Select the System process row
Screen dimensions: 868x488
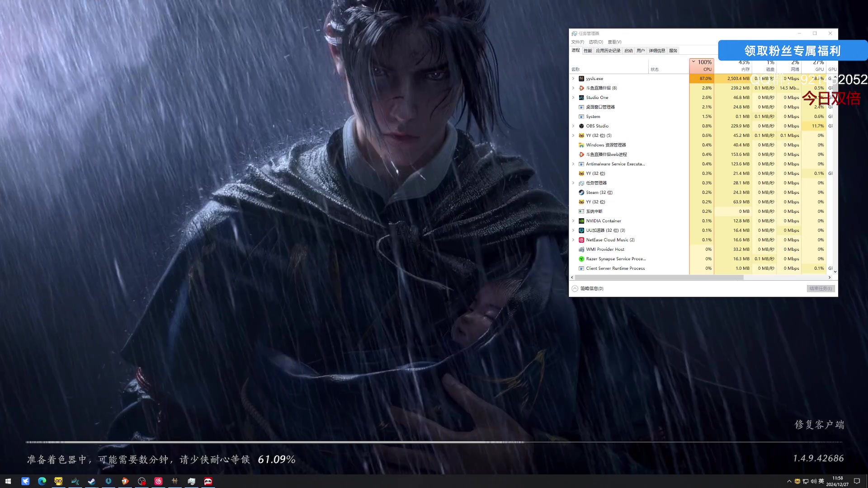click(701, 117)
